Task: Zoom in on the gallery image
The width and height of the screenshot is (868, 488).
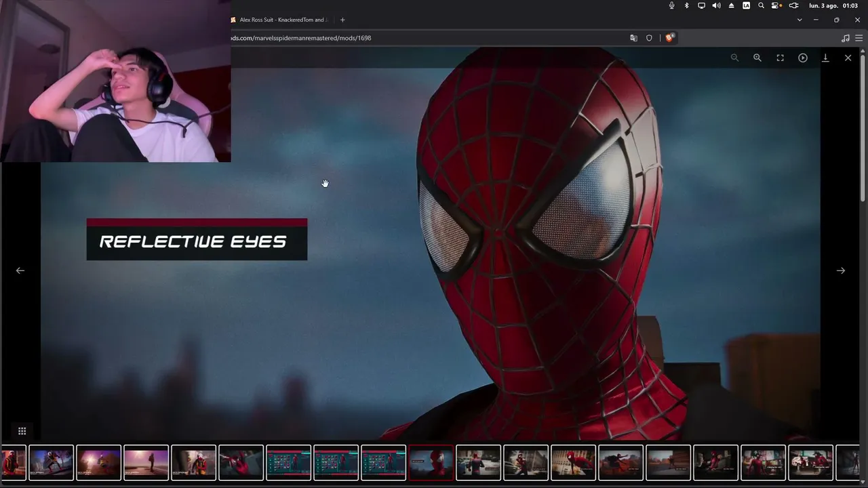Action: pos(757,58)
